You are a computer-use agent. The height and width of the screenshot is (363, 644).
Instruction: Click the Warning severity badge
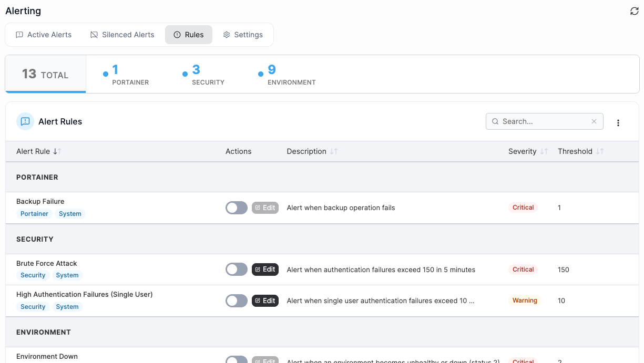click(525, 300)
